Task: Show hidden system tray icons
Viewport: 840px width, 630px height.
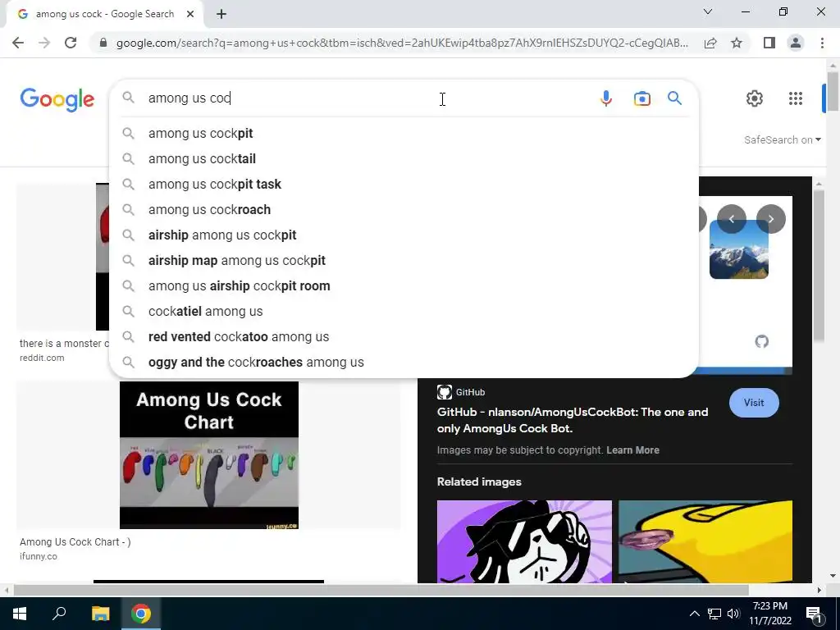Action: click(694, 614)
